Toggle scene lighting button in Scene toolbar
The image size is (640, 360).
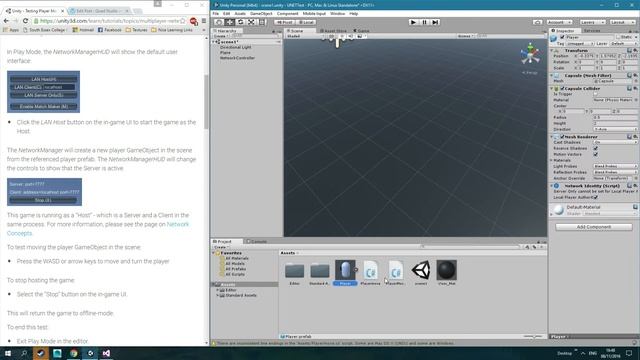[x=342, y=36]
